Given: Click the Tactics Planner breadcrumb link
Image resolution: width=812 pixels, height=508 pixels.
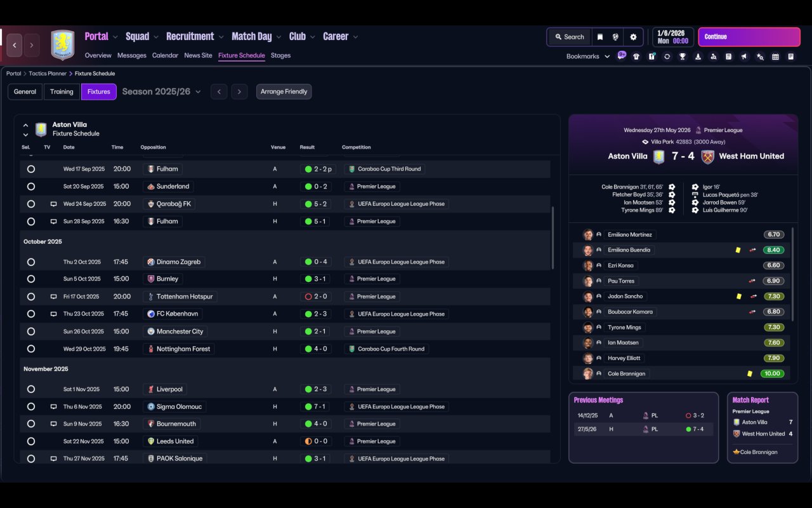Looking at the screenshot, I should 48,74.
